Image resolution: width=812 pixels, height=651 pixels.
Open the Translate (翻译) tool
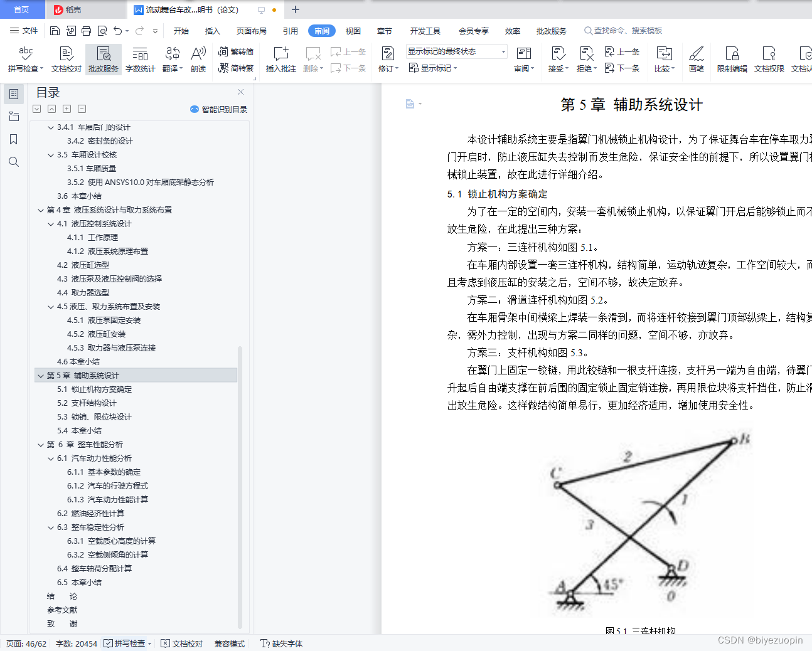172,60
